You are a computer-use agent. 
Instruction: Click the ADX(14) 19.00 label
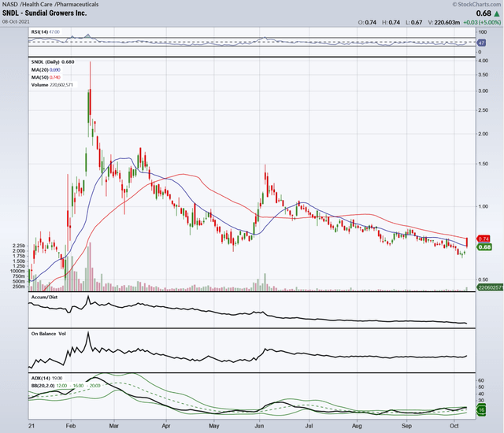[x=47, y=378]
